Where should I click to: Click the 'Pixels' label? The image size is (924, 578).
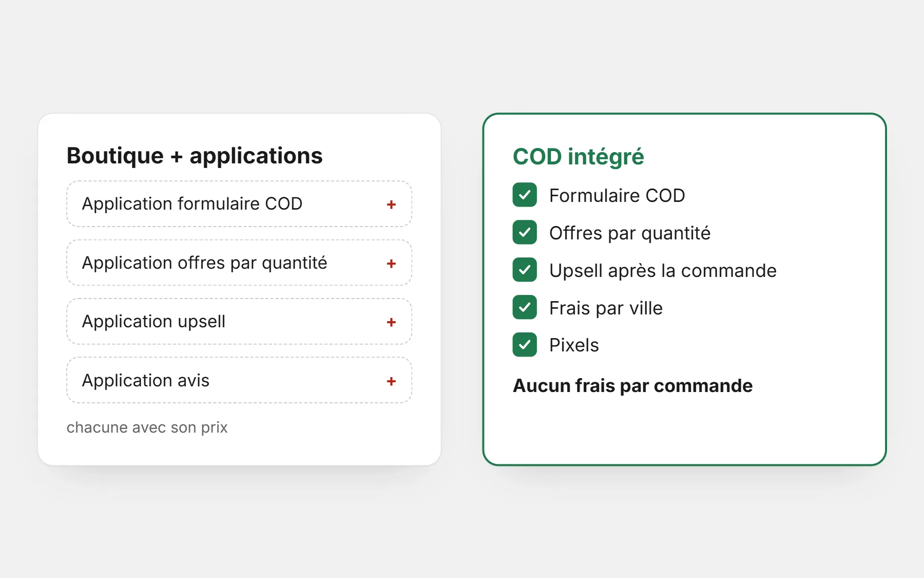point(574,345)
